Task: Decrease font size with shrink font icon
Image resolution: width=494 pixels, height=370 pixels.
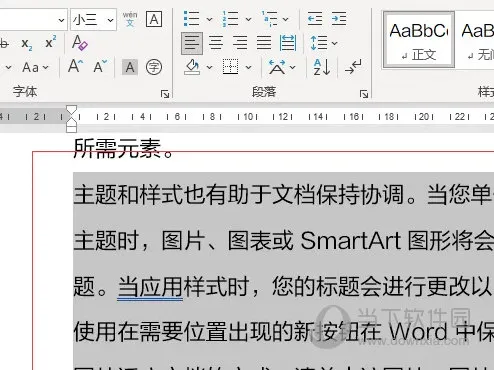Action: (x=100, y=66)
